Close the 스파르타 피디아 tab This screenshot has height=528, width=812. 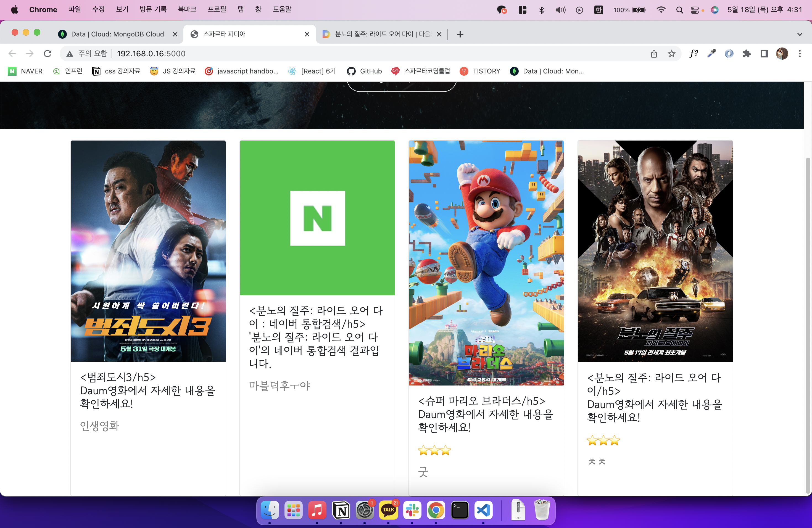pyautogui.click(x=307, y=34)
